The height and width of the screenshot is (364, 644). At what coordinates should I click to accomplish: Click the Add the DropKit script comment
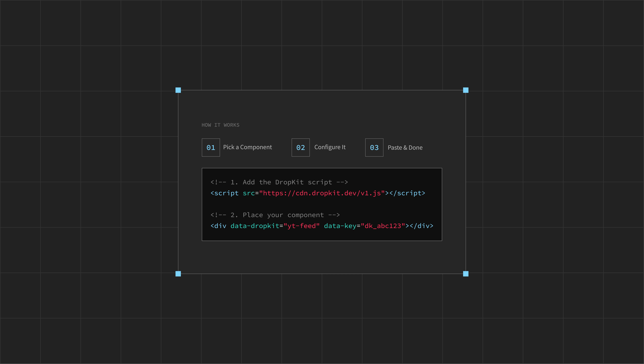pyautogui.click(x=279, y=182)
